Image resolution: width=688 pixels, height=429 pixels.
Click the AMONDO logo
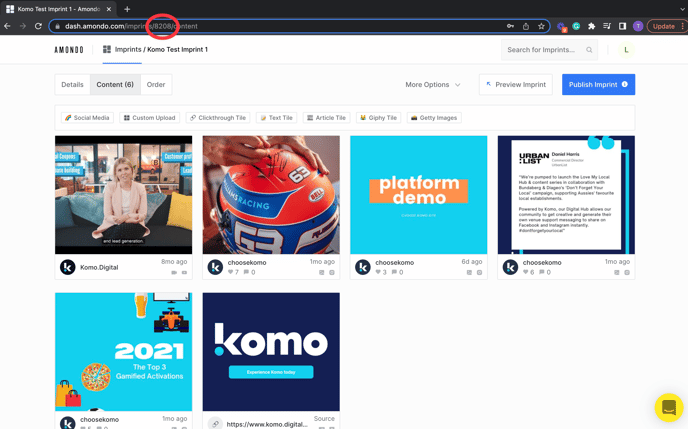[x=69, y=50]
